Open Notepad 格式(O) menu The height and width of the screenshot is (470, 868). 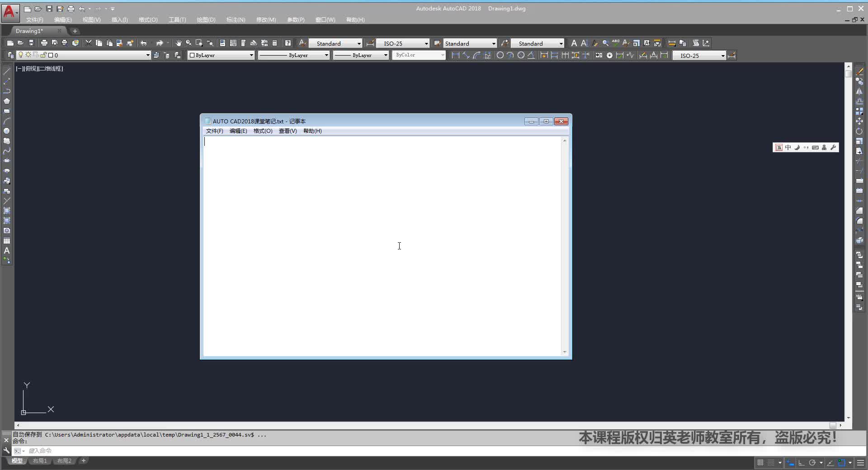(263, 131)
